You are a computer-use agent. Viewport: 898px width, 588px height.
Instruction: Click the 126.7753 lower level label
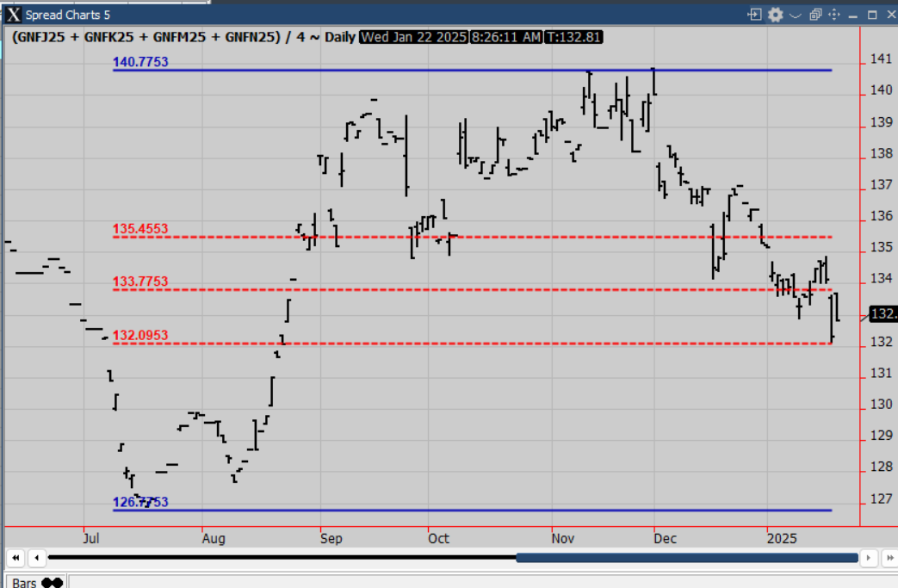tap(140, 503)
